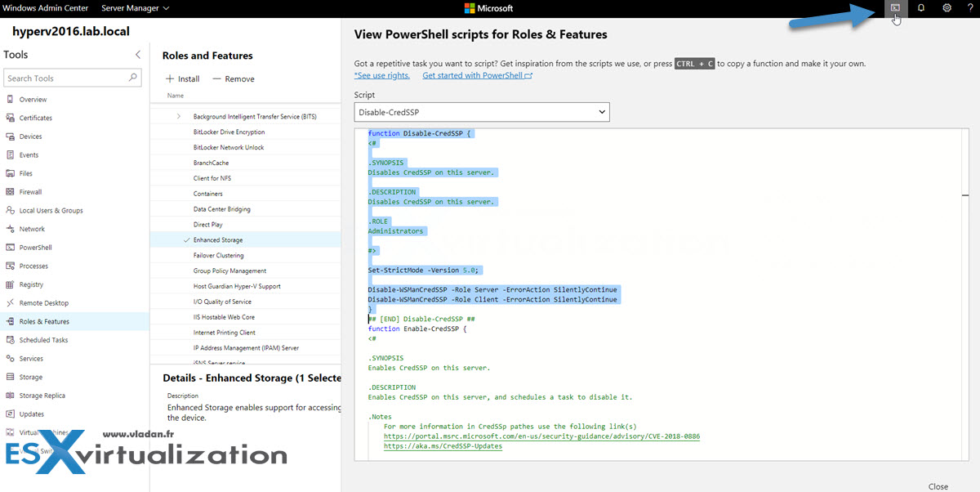This screenshot has width=980, height=492.
Task: Click the Remove button
Action: click(234, 79)
